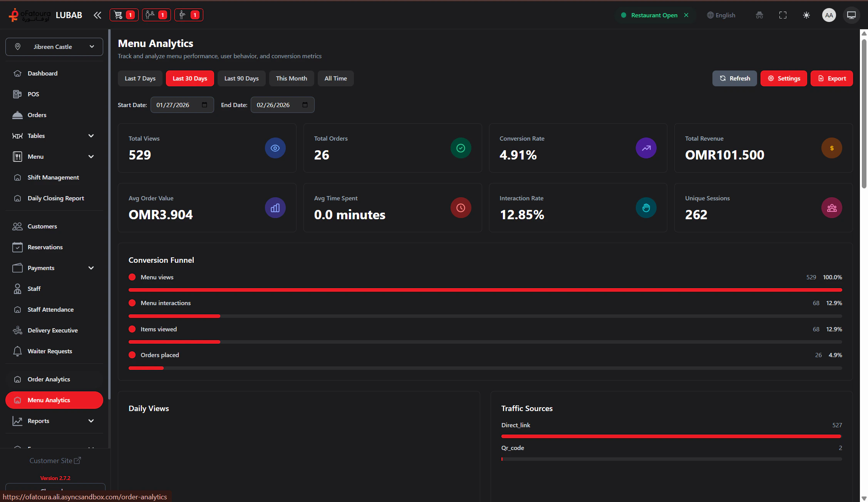Switch to the Last 7 Days tab
Image resolution: width=868 pixels, height=502 pixels.
tap(139, 78)
